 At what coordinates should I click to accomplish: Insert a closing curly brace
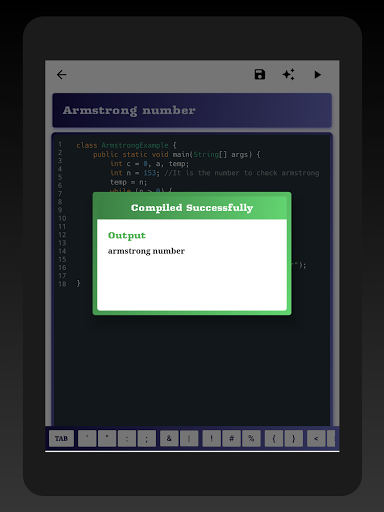click(294, 438)
